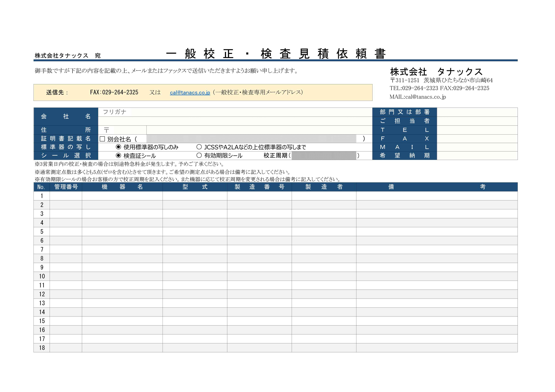
Task: Click the 住所 label cell
Action: click(x=66, y=130)
